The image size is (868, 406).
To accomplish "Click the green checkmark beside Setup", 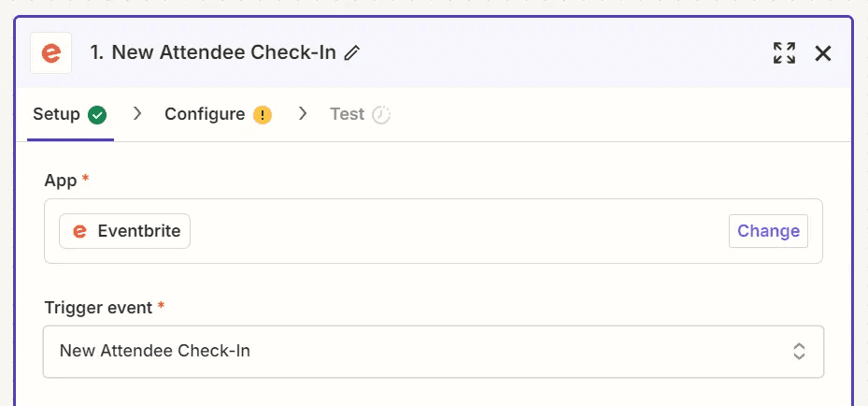I will [x=97, y=115].
